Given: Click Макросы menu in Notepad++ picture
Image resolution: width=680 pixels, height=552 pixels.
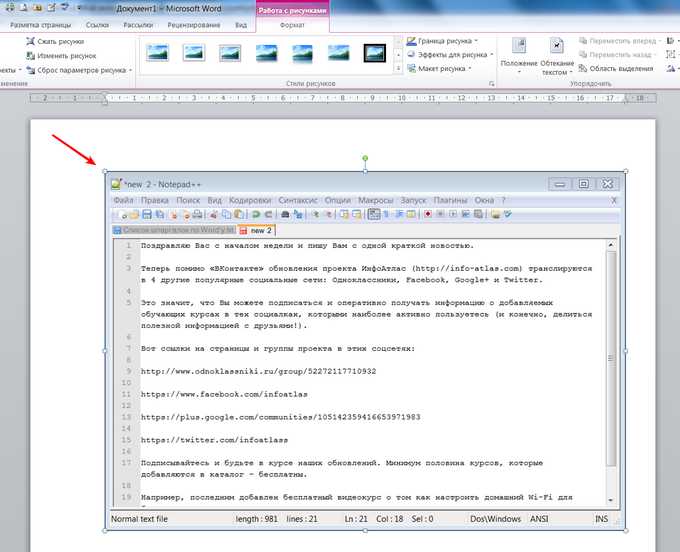Looking at the screenshot, I should coord(376,200).
